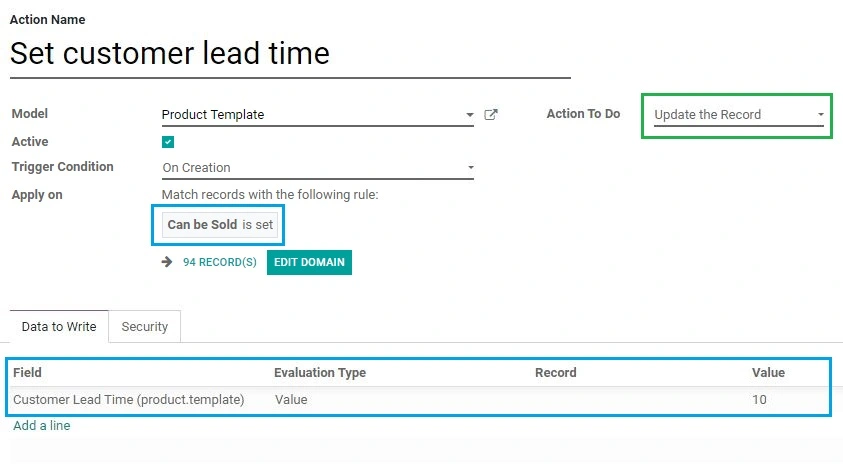Viewport: 843px width, 470px height.
Task: Click the Add a line link
Action: (x=41, y=426)
